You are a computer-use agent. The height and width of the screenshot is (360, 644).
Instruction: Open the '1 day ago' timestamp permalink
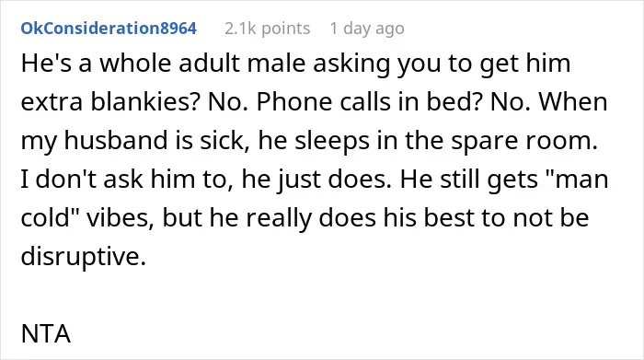pos(367,29)
